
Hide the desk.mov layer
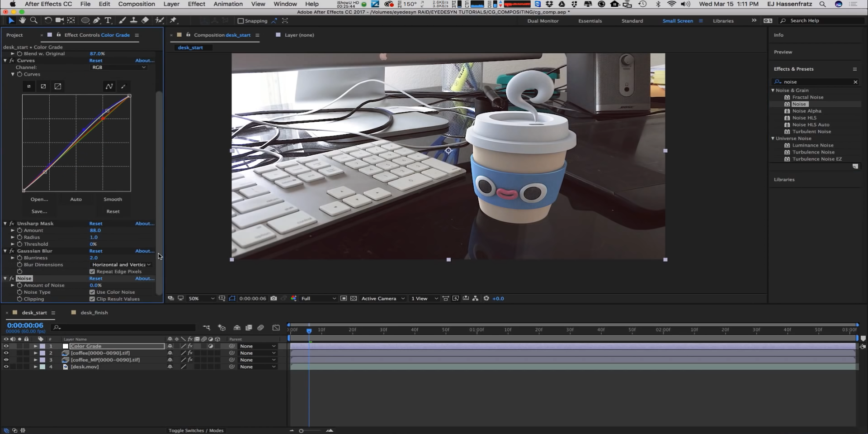[x=6, y=367]
